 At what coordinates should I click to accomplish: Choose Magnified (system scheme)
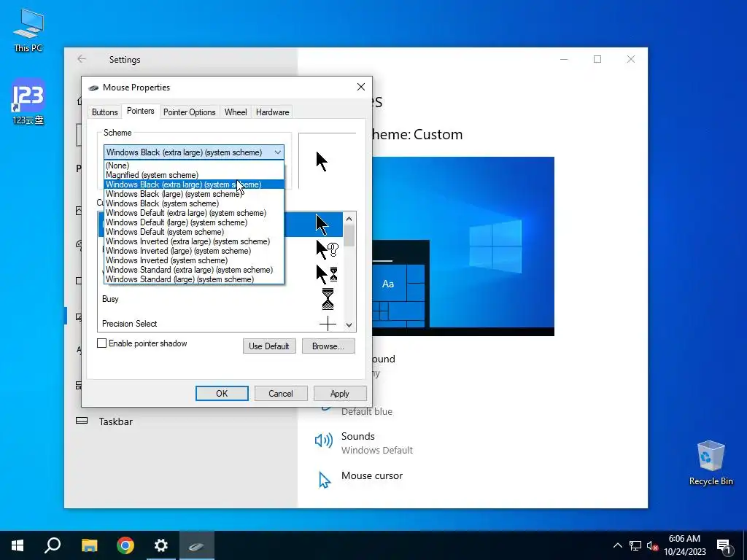coord(193,175)
